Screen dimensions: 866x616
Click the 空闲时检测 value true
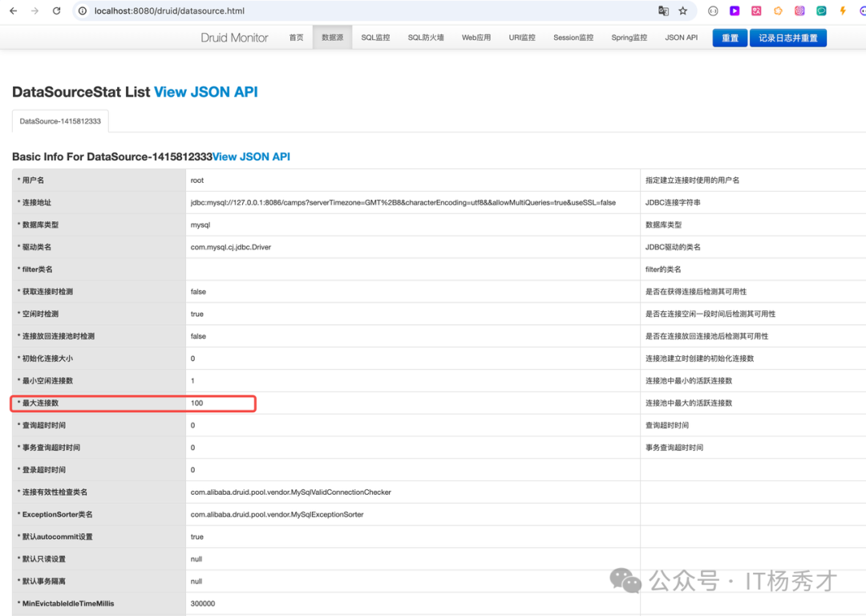[x=197, y=314]
